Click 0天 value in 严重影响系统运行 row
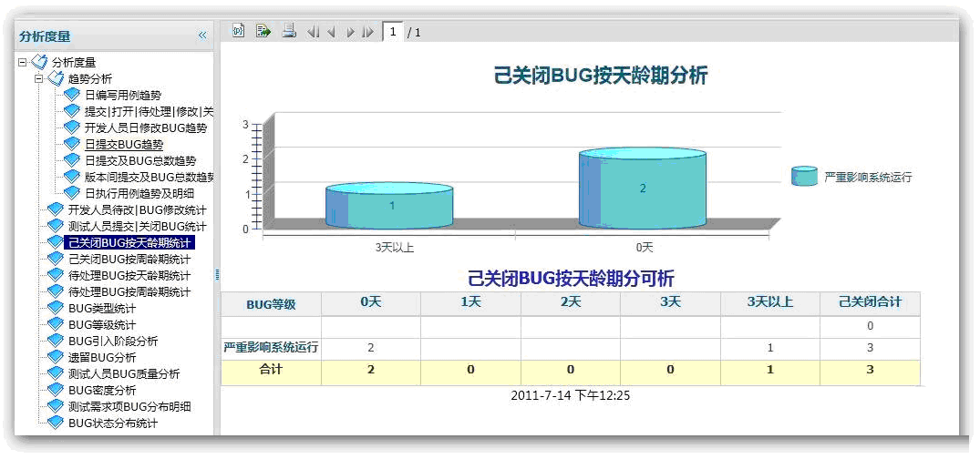The width and height of the screenshot is (980, 459). [371, 349]
